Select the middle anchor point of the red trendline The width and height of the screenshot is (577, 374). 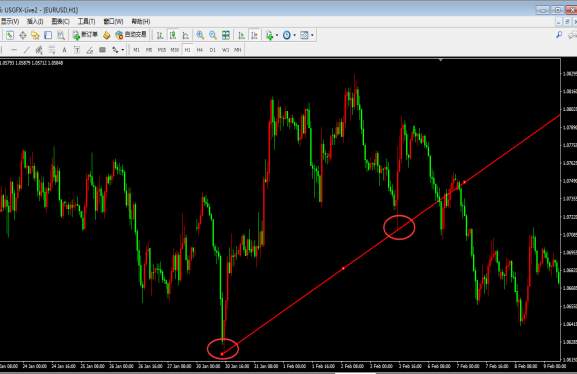[343, 268]
